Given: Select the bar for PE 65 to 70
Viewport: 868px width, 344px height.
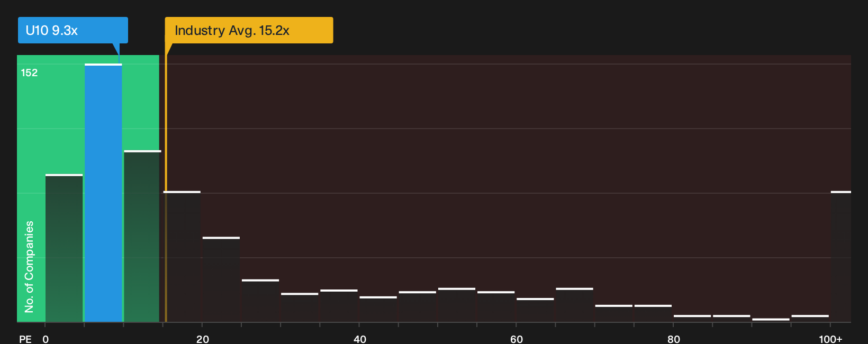Looking at the screenshot, I should (x=574, y=305).
